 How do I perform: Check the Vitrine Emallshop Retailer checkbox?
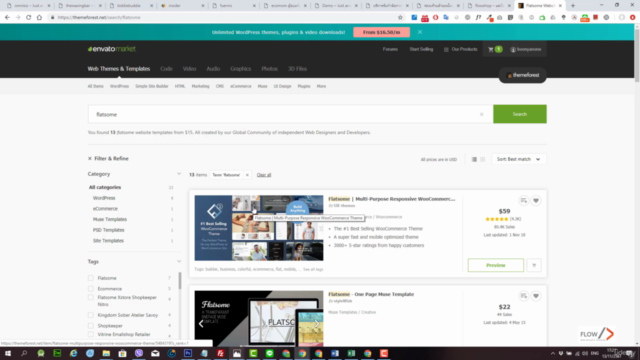pyautogui.click(x=91, y=334)
